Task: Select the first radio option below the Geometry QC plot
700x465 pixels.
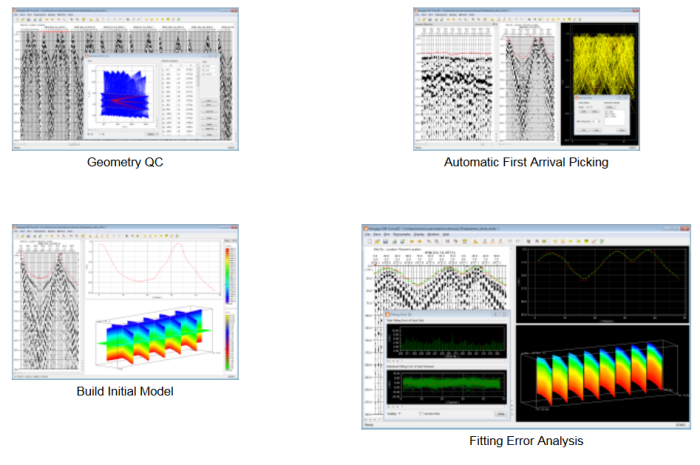Action: tap(91, 136)
